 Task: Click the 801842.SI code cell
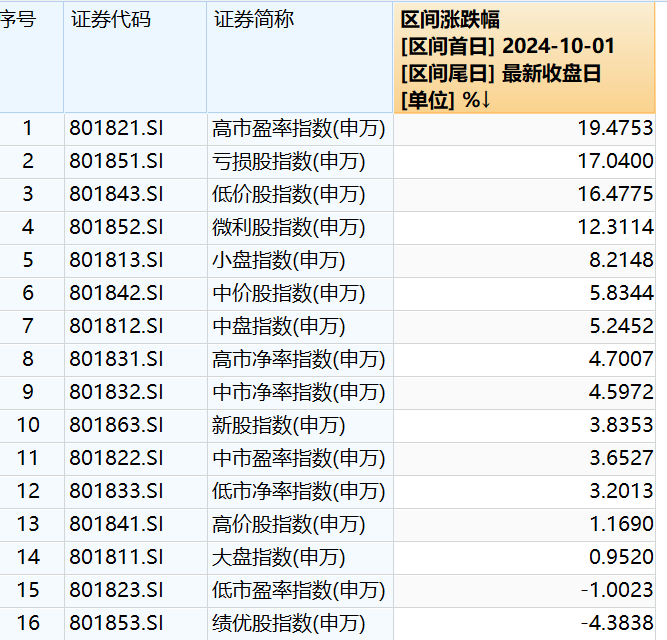point(115,293)
